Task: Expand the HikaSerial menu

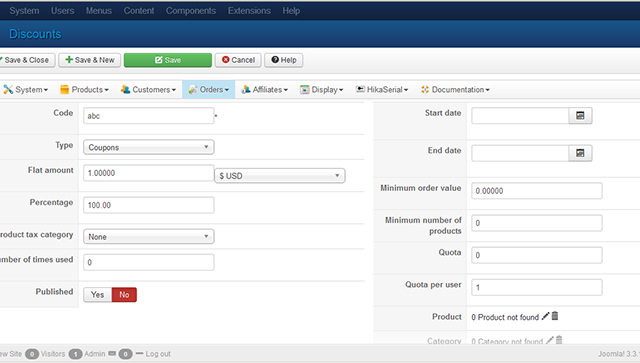Action: pyautogui.click(x=382, y=89)
